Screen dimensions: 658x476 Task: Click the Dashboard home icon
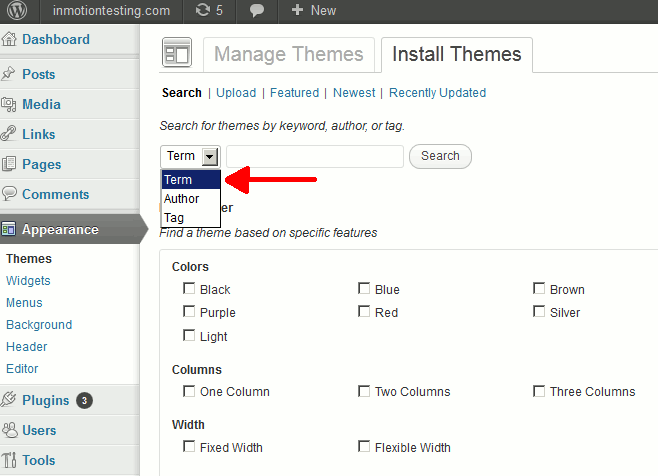tap(10, 40)
